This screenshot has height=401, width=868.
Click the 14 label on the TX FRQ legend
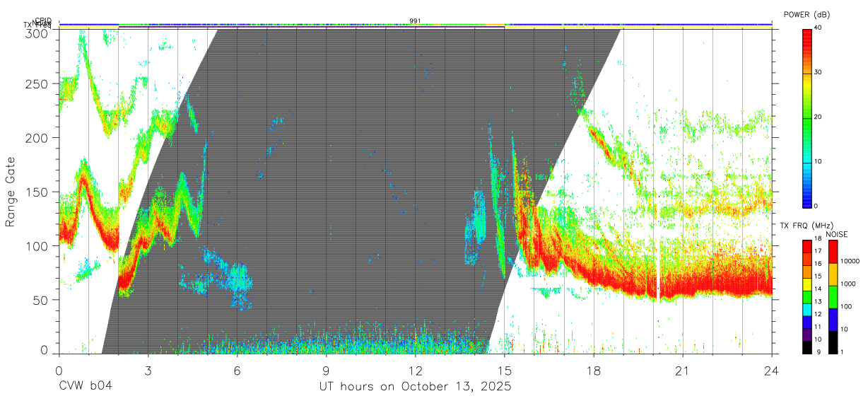(x=819, y=289)
